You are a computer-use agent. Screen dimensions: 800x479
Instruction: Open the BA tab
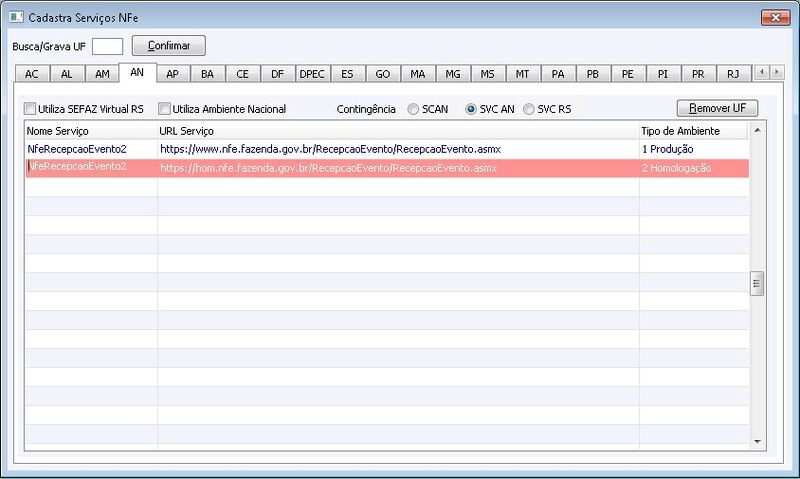pos(207,74)
